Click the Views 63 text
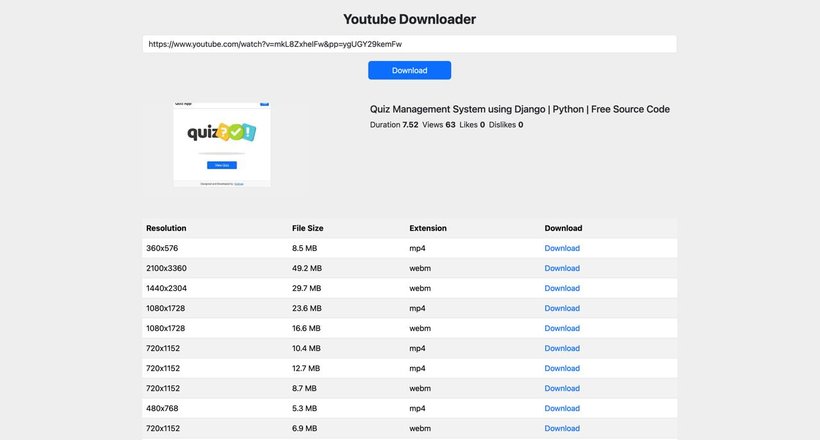Image resolution: width=820 pixels, height=440 pixels. 439,125
